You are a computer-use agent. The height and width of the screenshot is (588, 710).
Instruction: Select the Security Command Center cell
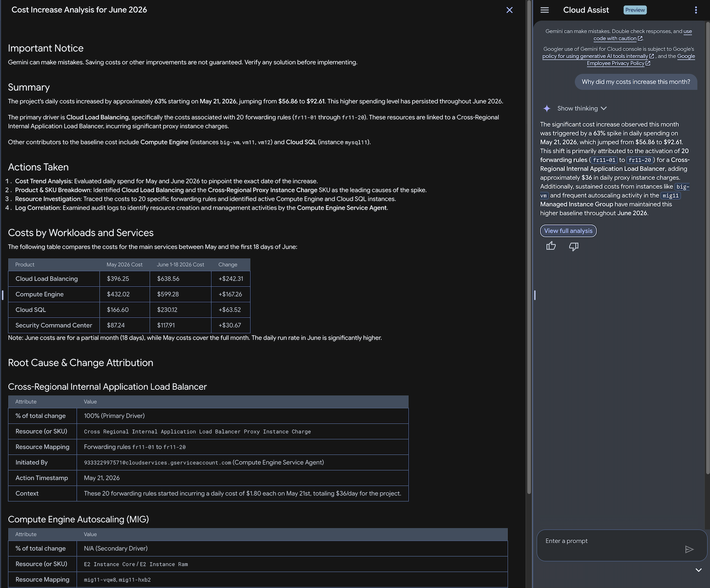(54, 325)
